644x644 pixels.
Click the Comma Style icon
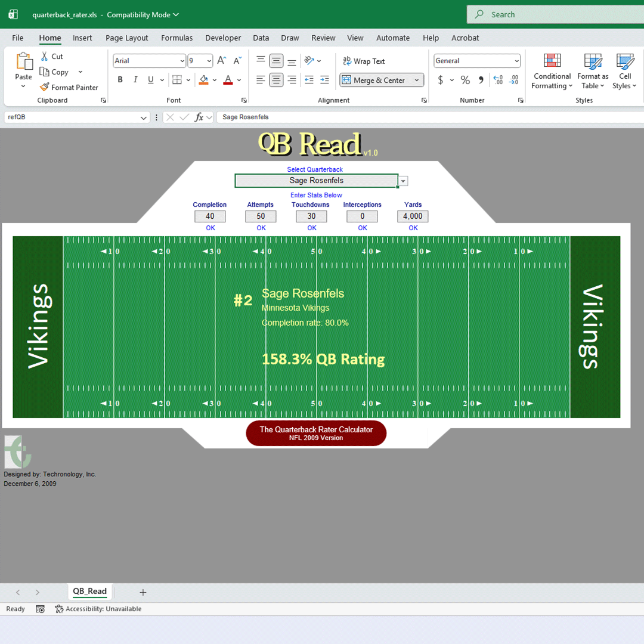481,79
